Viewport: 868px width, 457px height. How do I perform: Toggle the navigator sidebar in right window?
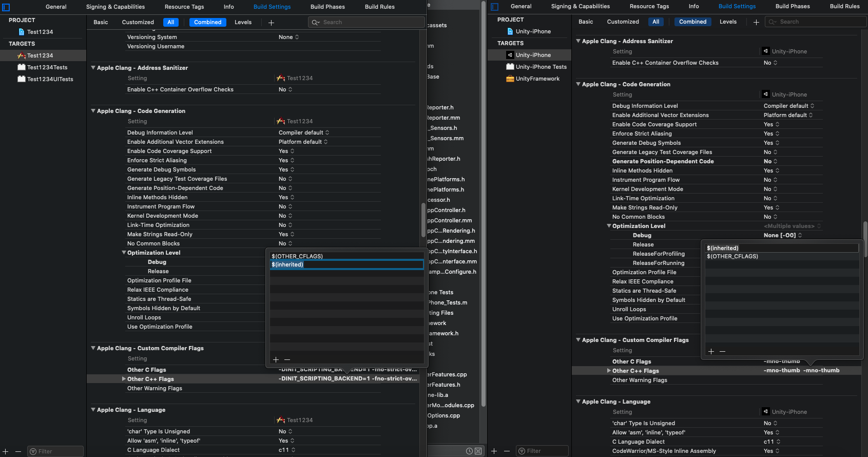[495, 7]
